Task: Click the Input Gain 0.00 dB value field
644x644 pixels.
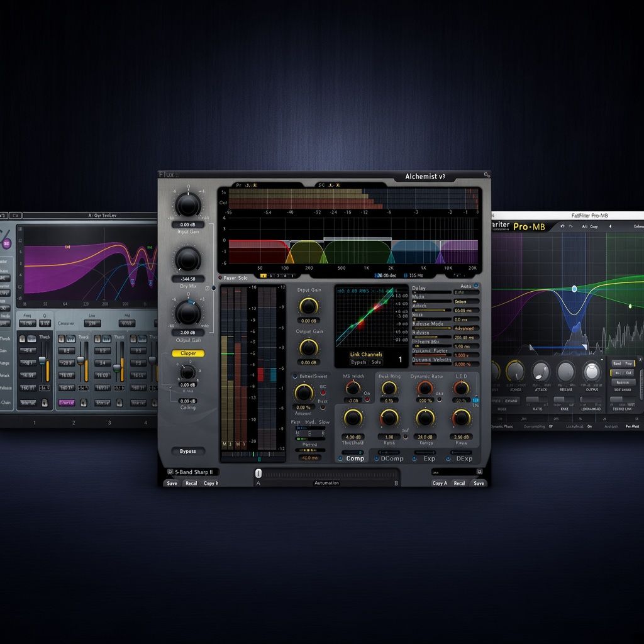Action: [x=187, y=225]
